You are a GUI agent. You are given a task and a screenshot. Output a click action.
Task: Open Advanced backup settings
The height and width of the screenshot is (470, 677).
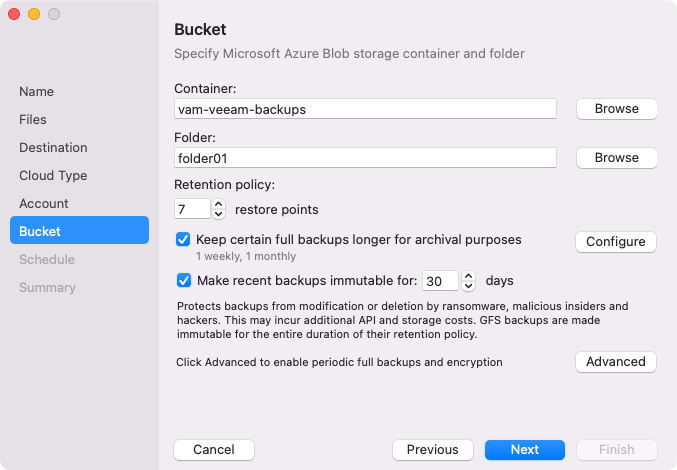pyautogui.click(x=615, y=362)
